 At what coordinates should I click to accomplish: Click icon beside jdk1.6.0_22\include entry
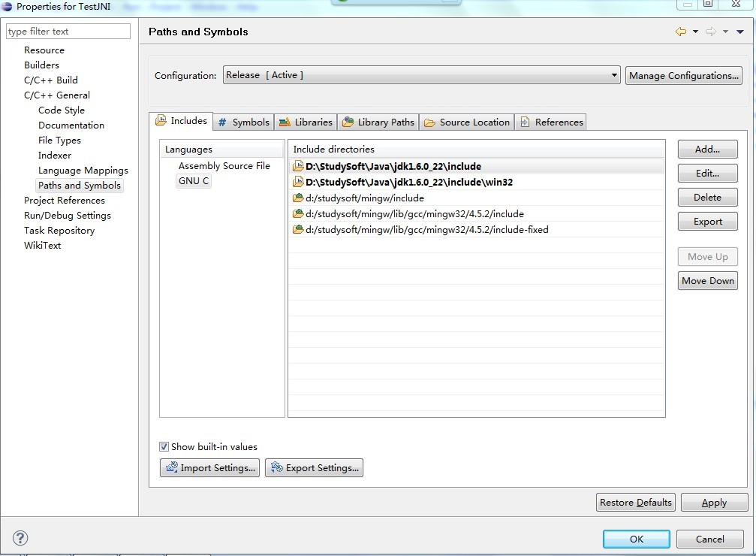click(299, 167)
